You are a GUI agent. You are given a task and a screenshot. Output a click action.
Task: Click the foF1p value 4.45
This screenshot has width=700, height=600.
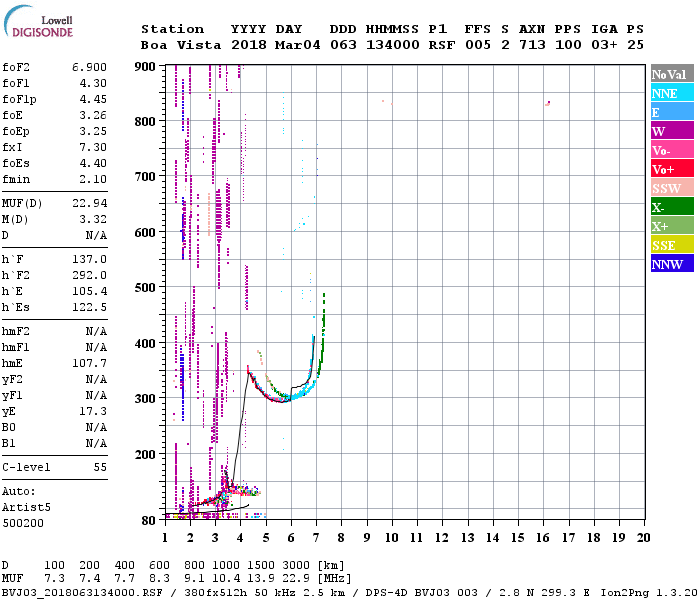click(93, 99)
